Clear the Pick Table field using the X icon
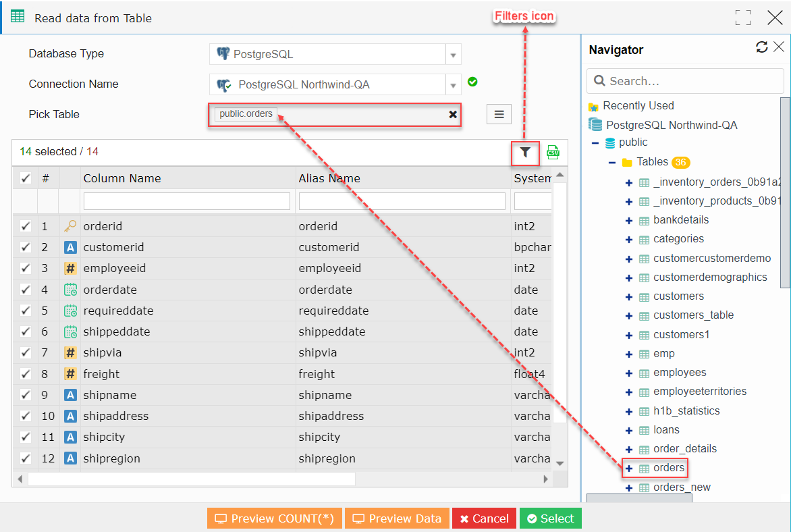791x532 pixels. point(452,114)
